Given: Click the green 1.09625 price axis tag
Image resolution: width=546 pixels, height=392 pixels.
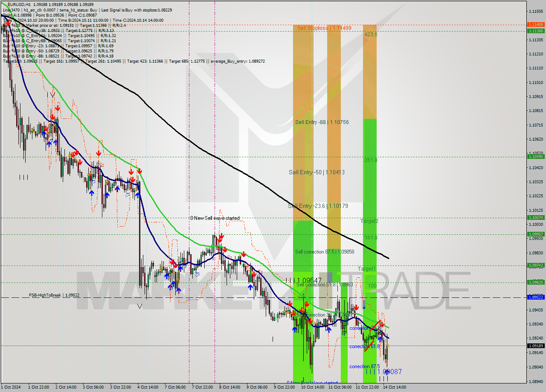Looking at the screenshot, I should [536, 282].
